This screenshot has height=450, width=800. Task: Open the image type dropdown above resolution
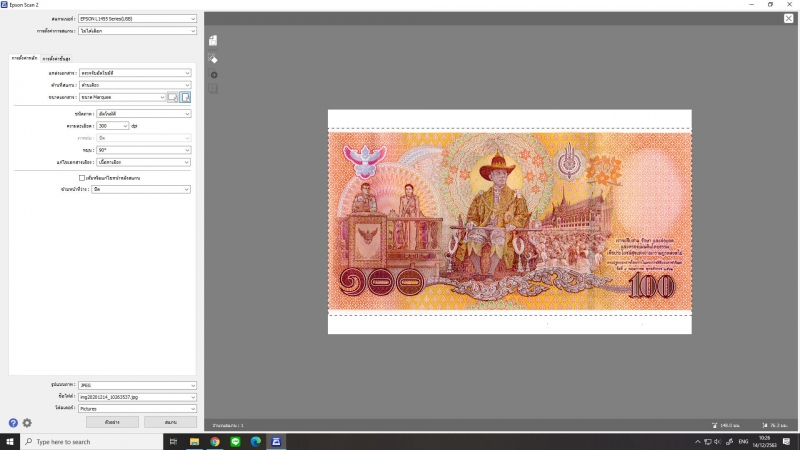[x=144, y=114]
